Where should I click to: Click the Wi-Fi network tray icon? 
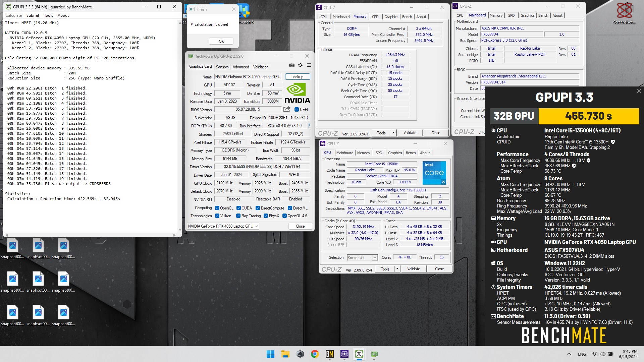tap(594, 354)
